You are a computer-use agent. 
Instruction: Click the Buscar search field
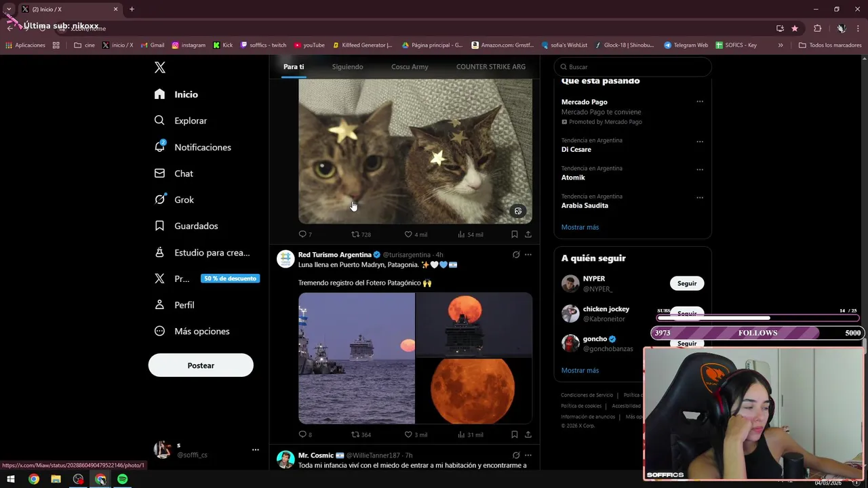633,67
